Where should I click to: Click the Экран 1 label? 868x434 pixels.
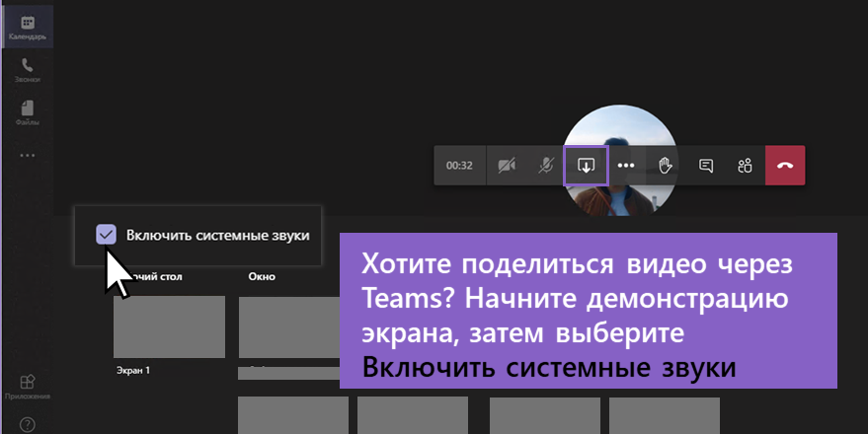coord(133,371)
